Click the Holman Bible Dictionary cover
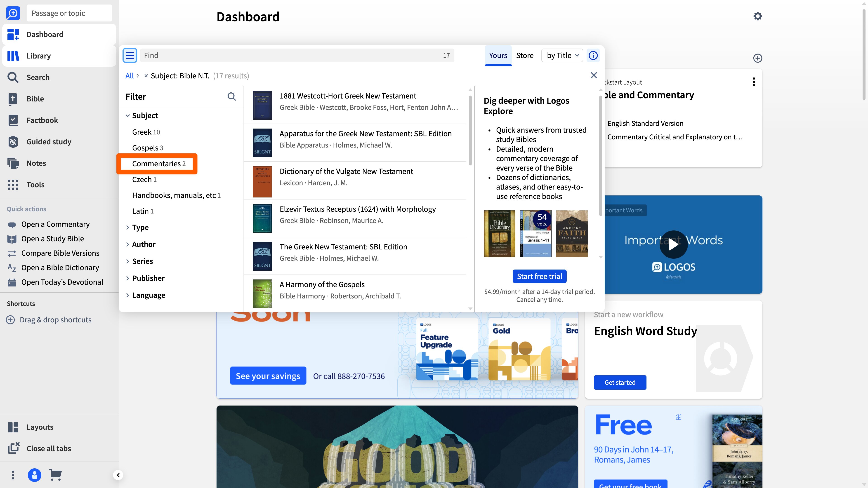 (499, 234)
